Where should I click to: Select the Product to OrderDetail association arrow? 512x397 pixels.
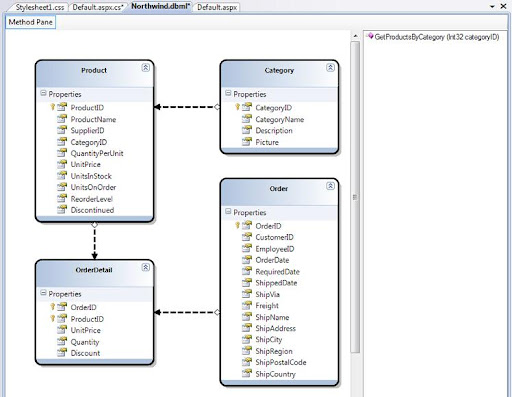click(x=94, y=241)
